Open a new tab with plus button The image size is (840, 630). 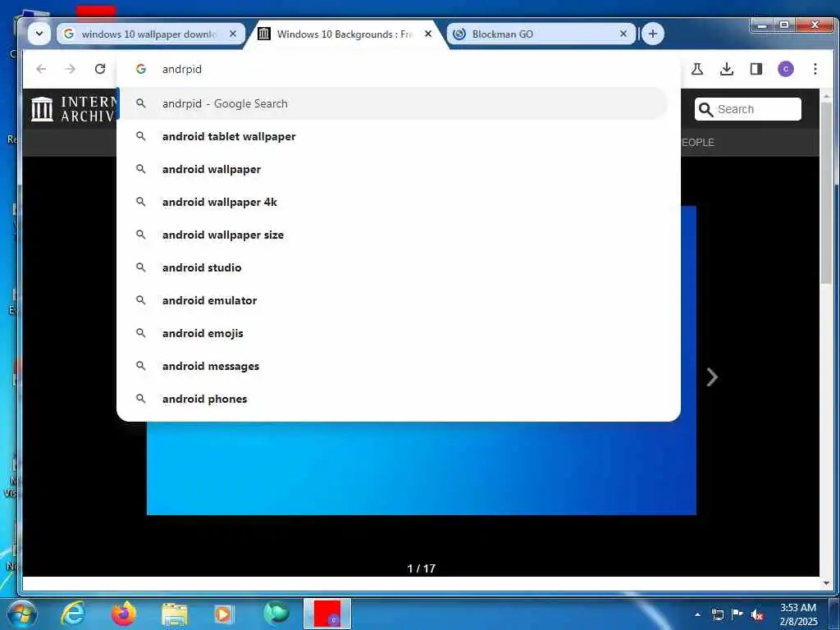tap(652, 34)
